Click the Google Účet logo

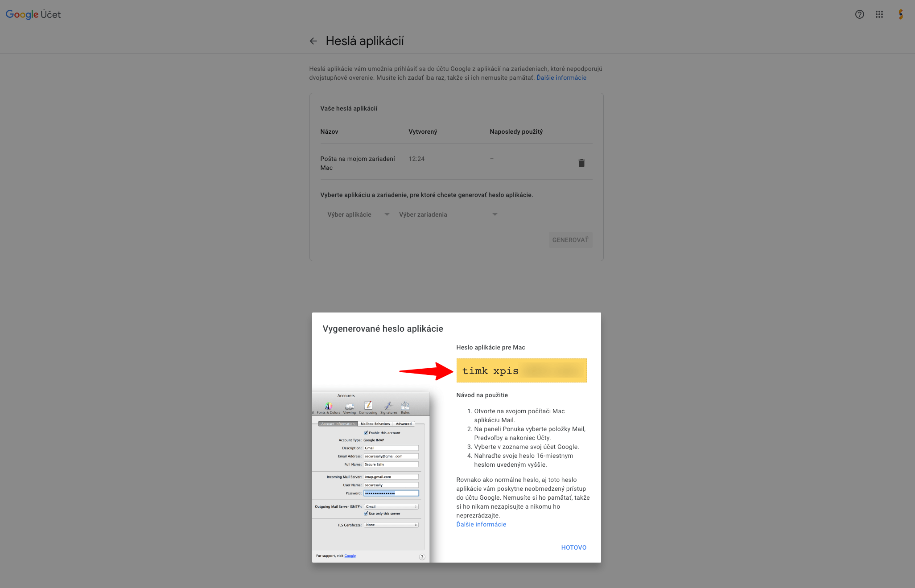tap(33, 14)
